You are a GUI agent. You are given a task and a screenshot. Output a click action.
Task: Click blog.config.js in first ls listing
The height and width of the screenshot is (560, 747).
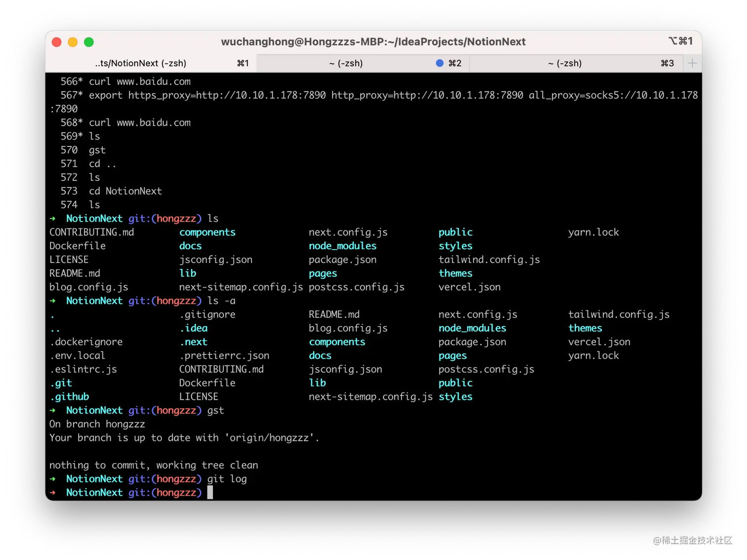pos(89,287)
